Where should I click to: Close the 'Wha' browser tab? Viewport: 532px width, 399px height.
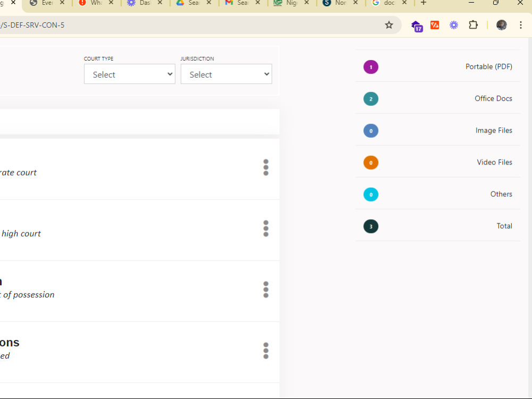(111, 2)
